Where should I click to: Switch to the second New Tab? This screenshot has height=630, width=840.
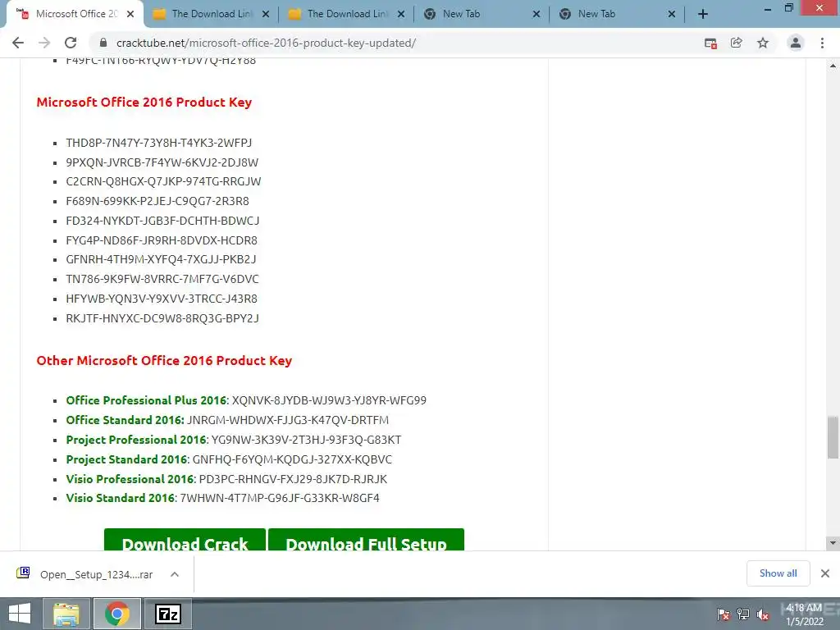click(617, 15)
